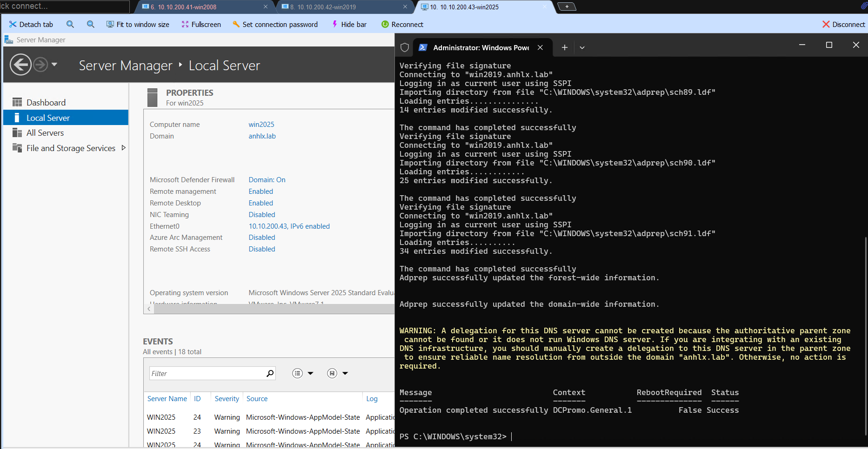
Task: Open Microsoft Defender Firewall 'Domain: On' link
Action: point(267,180)
